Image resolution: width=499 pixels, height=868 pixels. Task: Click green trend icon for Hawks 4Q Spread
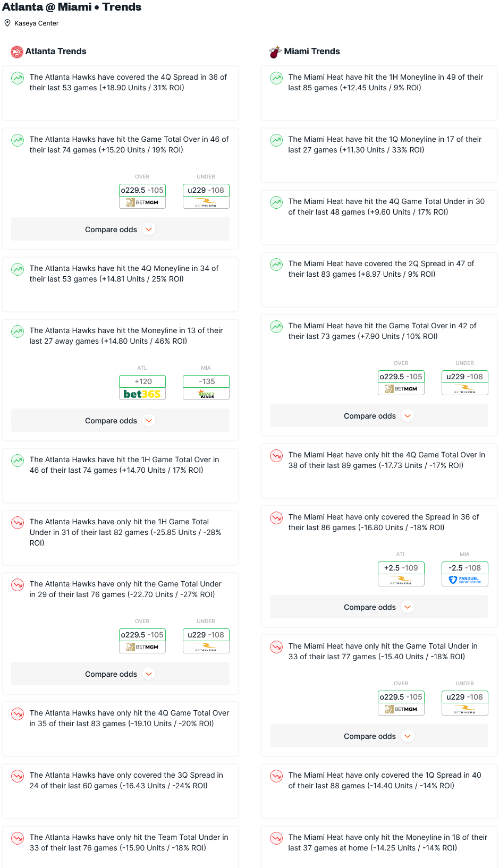(x=18, y=78)
